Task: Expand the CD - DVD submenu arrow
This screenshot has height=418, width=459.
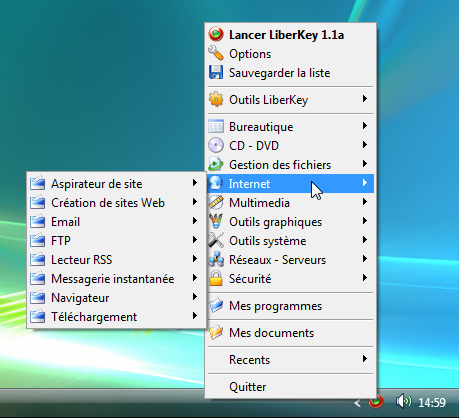Action: [x=365, y=145]
